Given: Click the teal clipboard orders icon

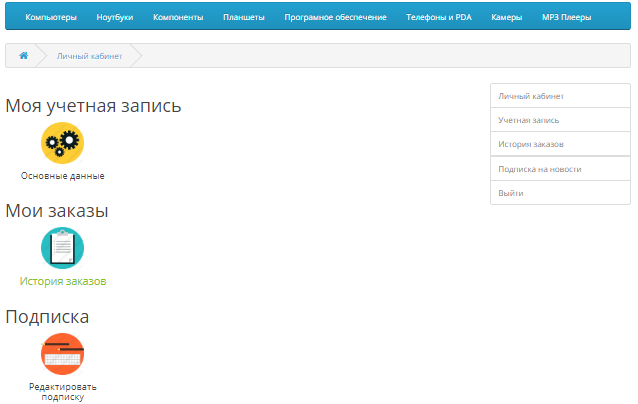Looking at the screenshot, I should (62, 248).
